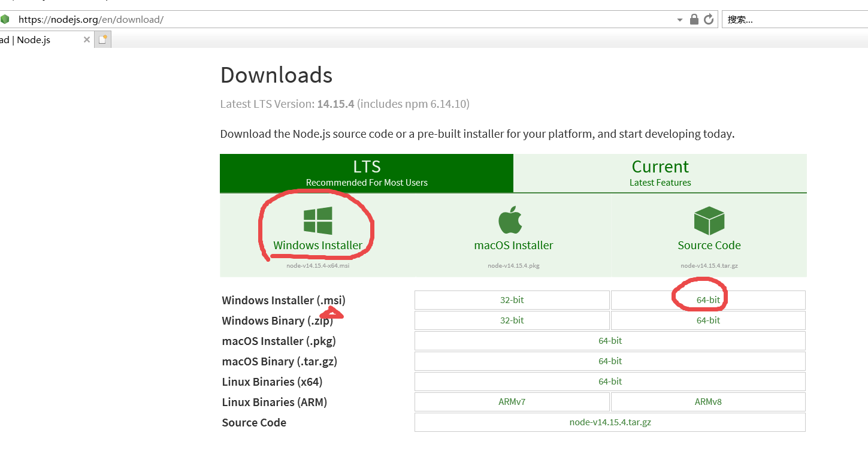Click the Node.js favicon in address bar
Viewport: 868px width, 454px height.
click(x=5, y=19)
